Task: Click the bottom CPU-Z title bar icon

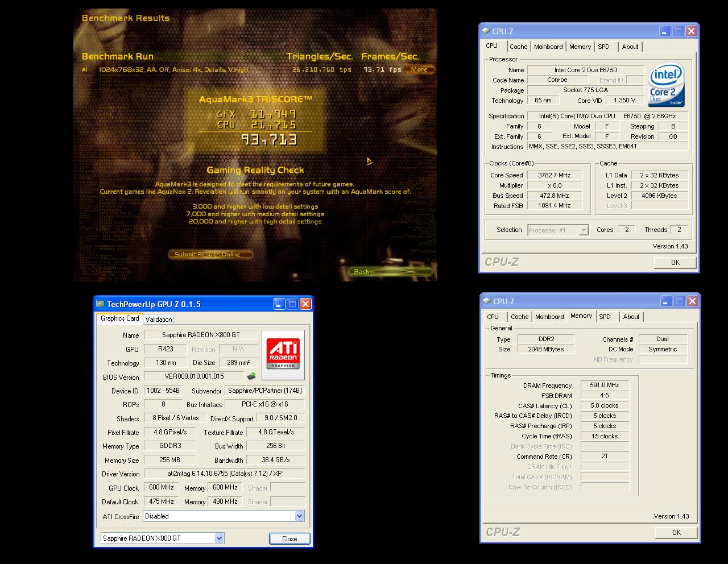Action: (487, 301)
